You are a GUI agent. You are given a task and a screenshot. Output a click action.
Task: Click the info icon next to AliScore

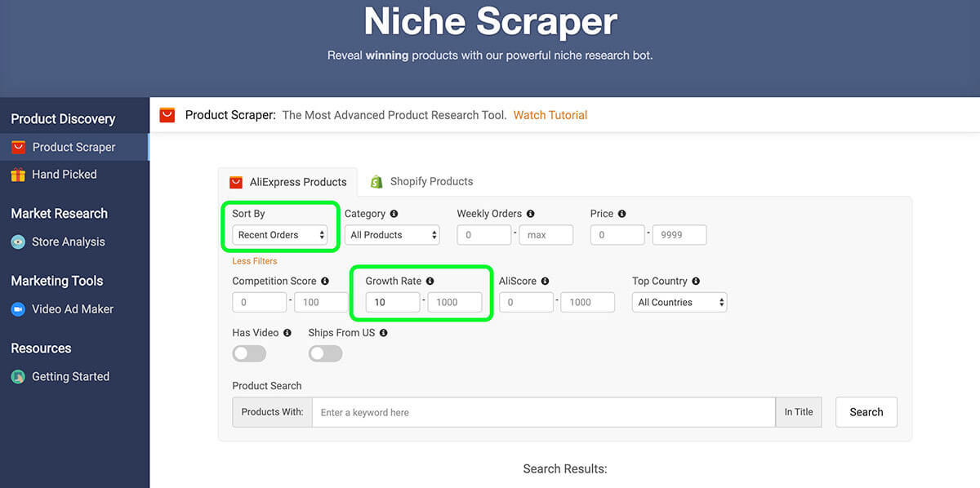click(x=546, y=281)
